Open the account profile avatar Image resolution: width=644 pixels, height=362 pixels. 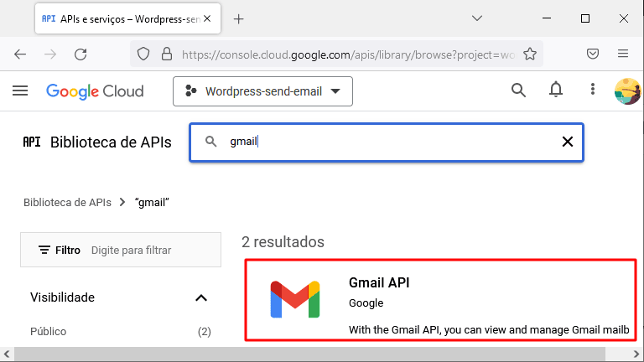[627, 91]
